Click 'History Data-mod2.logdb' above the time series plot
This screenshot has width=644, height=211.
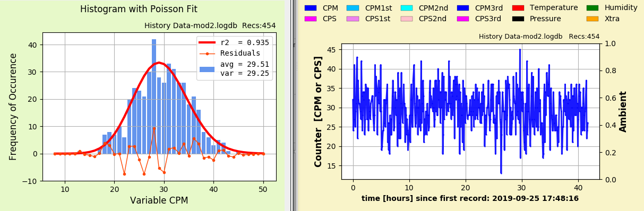521,37
